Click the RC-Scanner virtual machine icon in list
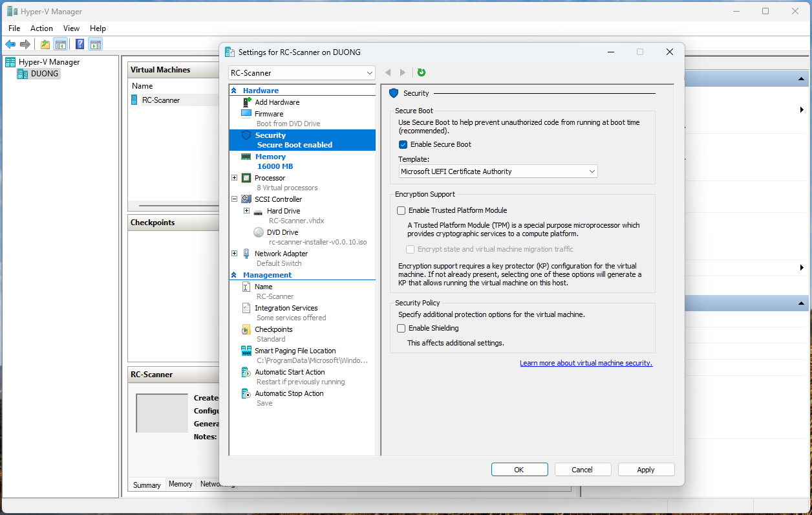The height and width of the screenshot is (515, 812). 134,100
